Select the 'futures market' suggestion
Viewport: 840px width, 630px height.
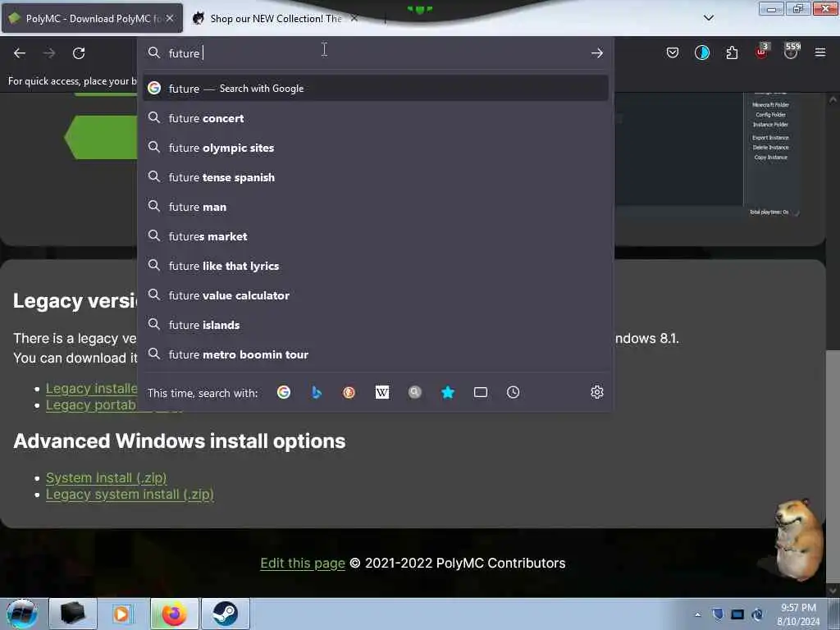pyautogui.click(x=375, y=236)
